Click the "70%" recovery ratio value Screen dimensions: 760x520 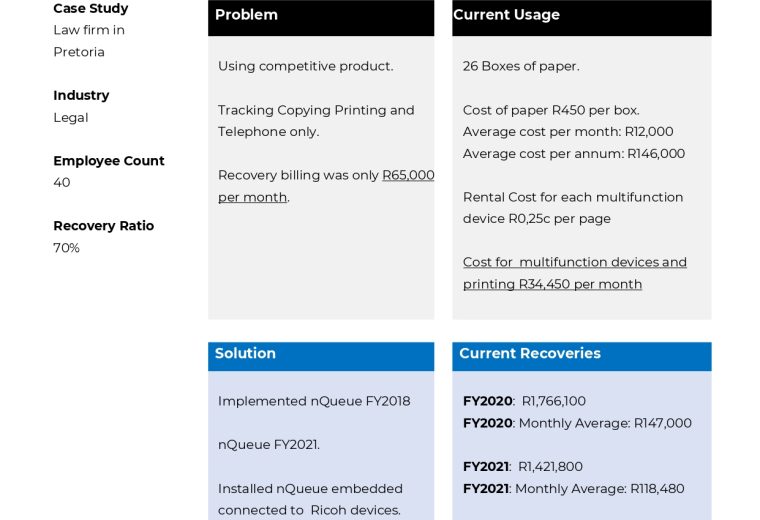(x=66, y=248)
